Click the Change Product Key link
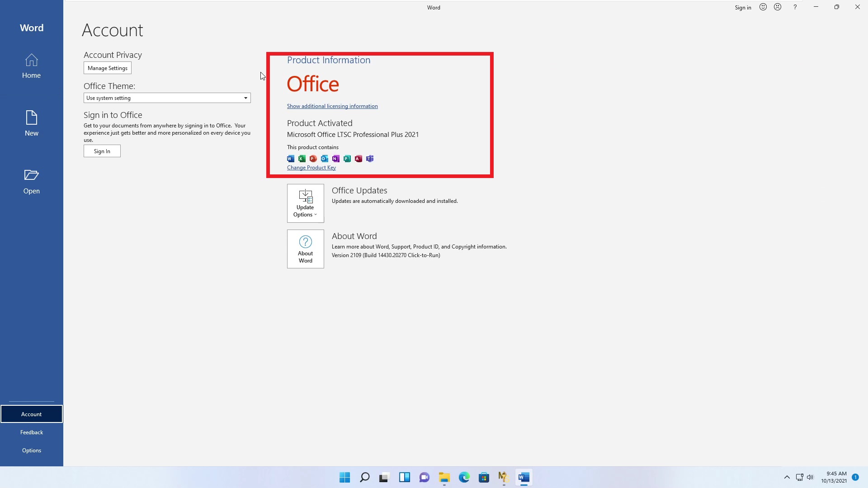 pyautogui.click(x=311, y=168)
